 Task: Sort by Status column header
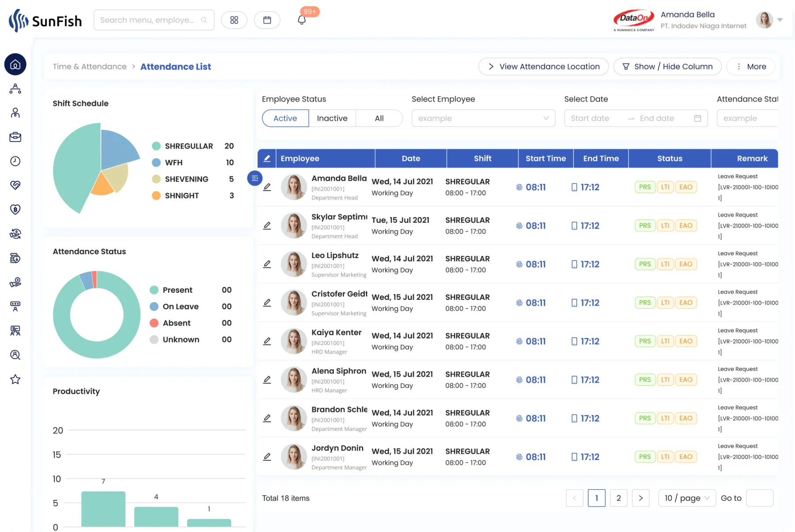tap(670, 158)
